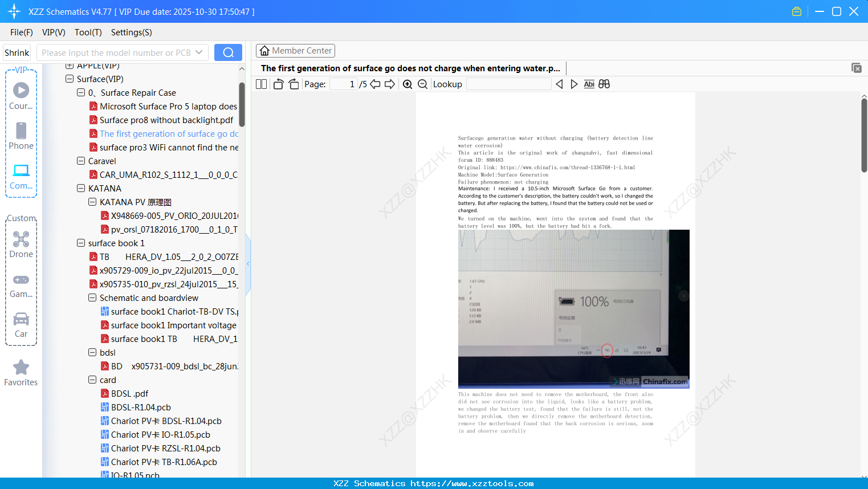Image resolution: width=868 pixels, height=489 pixels.
Task: Go to next page arrow
Action: (x=390, y=84)
